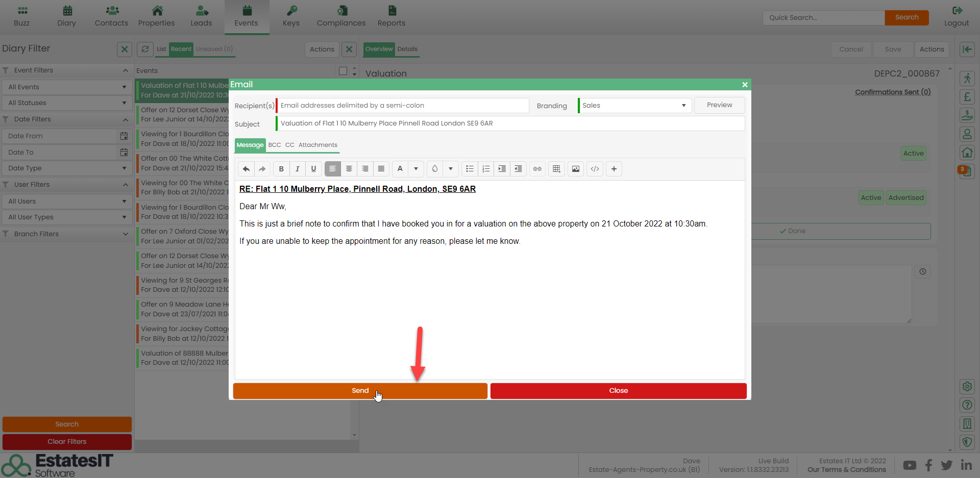Open the HTML source code view
Viewport: 980px width, 478px height.
(x=595, y=169)
